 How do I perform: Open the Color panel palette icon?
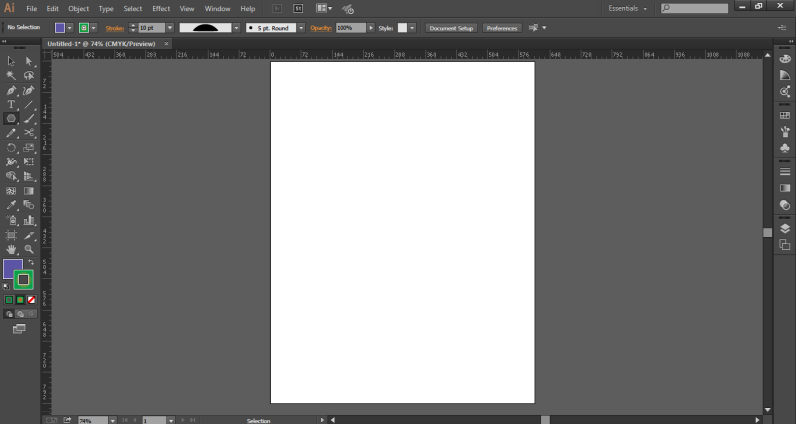[x=785, y=59]
